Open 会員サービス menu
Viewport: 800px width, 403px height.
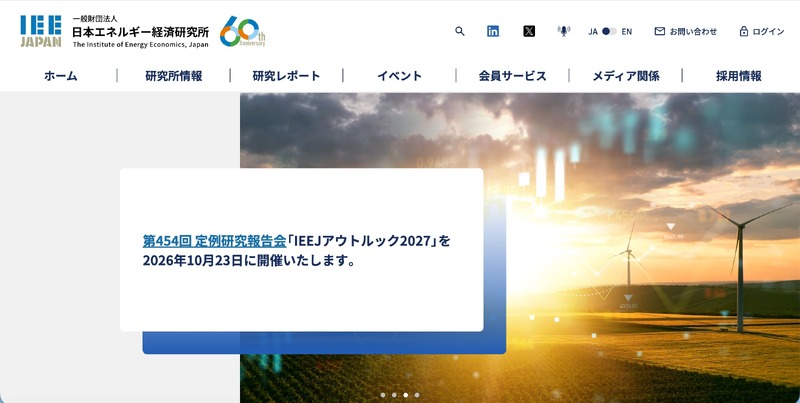[512, 76]
